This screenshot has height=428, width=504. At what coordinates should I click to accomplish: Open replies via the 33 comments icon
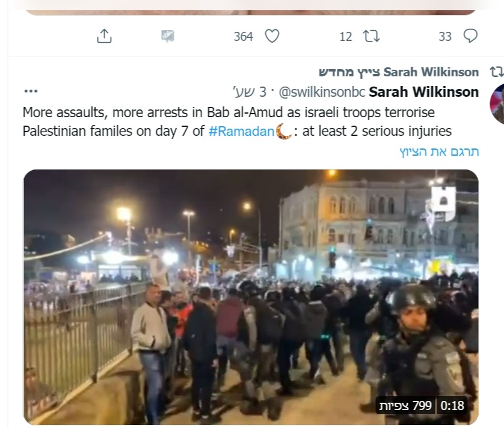pos(470,36)
